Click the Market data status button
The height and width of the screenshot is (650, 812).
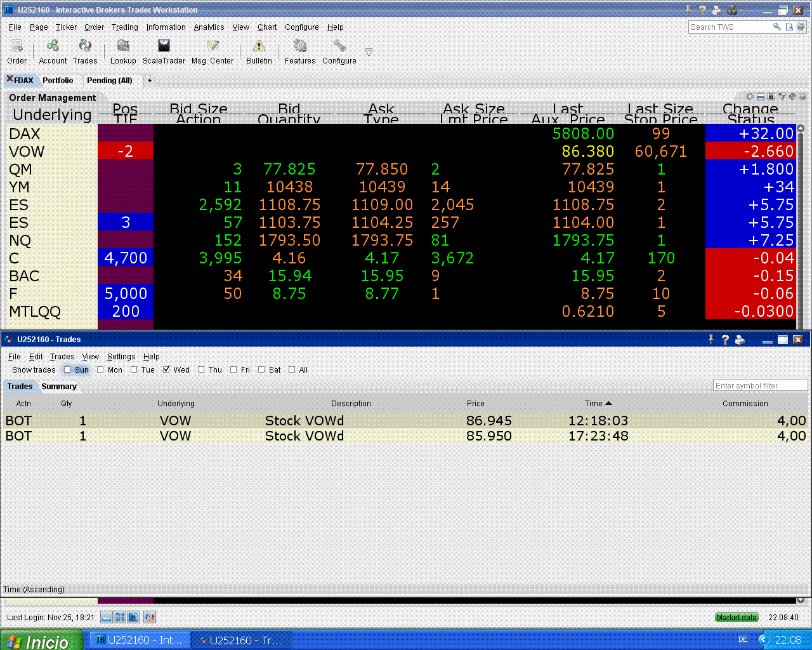[x=737, y=617]
